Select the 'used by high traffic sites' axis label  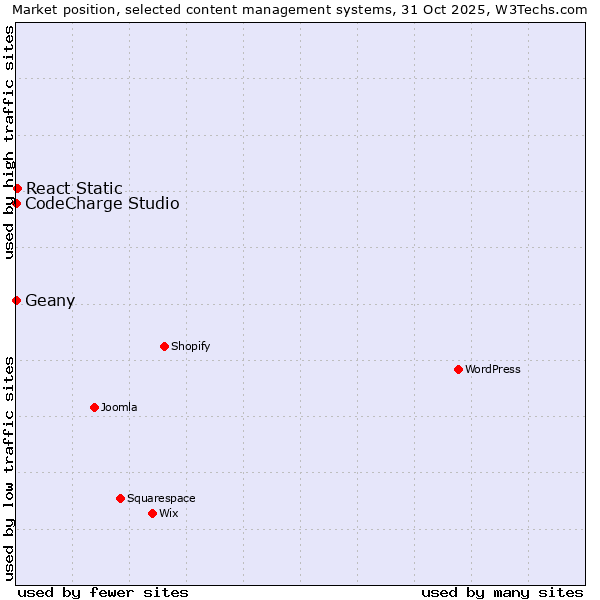tap(9, 142)
